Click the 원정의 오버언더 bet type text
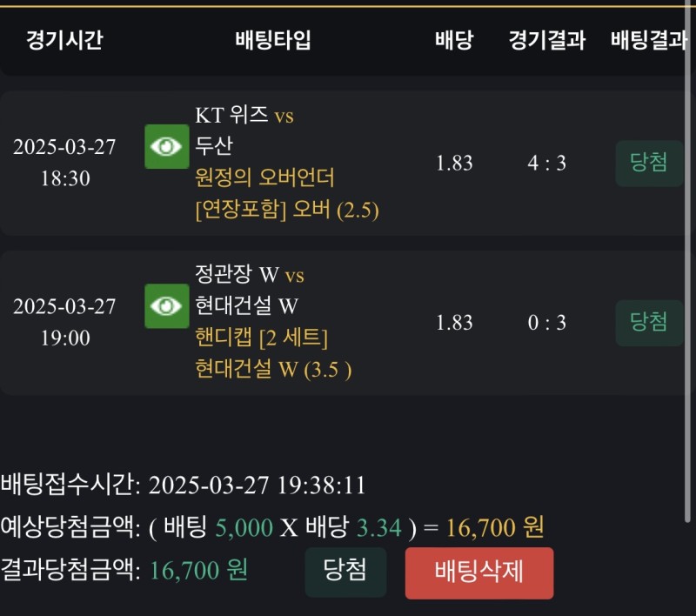 [x=264, y=177]
